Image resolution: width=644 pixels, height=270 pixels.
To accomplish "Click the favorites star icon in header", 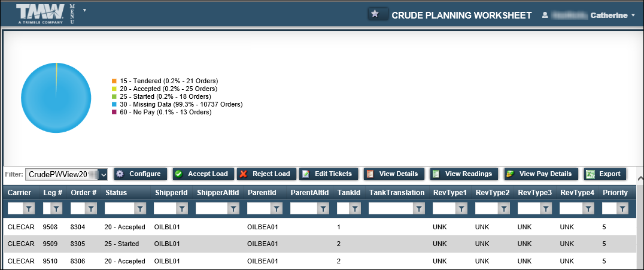I will tap(375, 14).
